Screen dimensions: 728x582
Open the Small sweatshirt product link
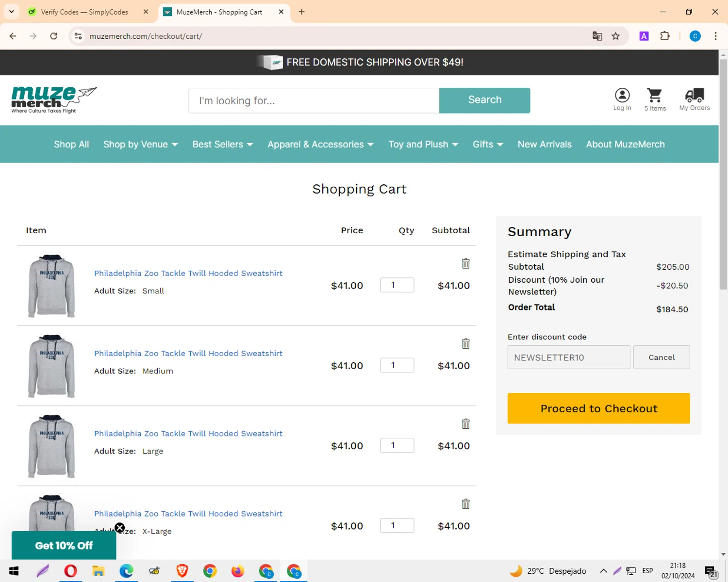[188, 273]
